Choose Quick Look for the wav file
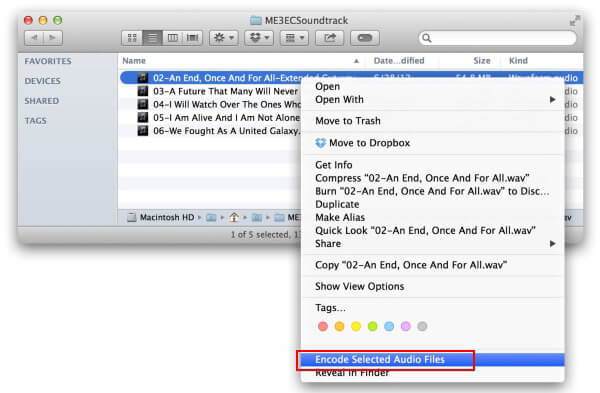600x393 pixels. (x=433, y=231)
